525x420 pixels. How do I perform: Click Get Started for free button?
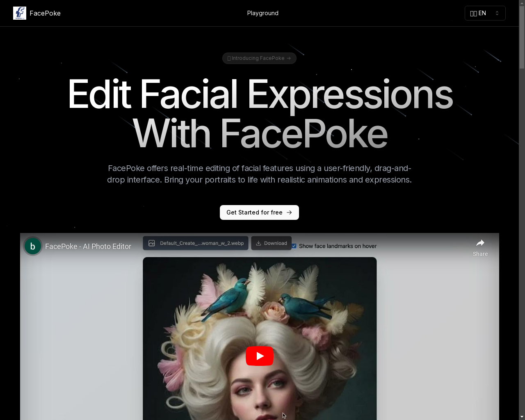(259, 212)
